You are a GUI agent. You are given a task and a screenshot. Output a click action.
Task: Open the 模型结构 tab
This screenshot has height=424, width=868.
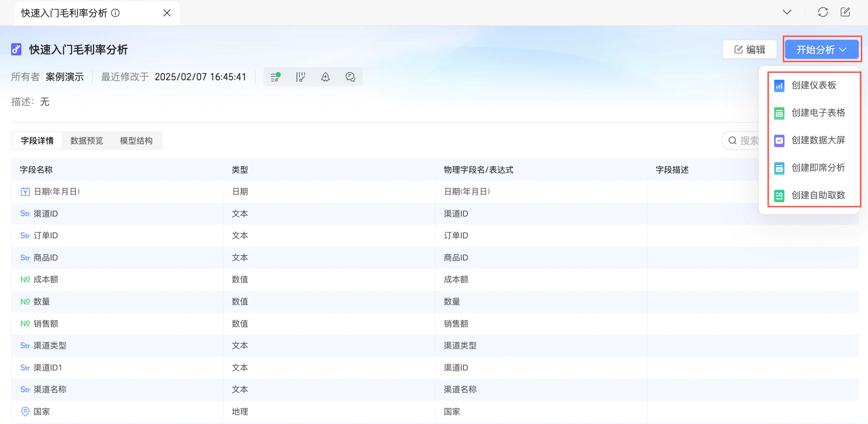tap(136, 141)
